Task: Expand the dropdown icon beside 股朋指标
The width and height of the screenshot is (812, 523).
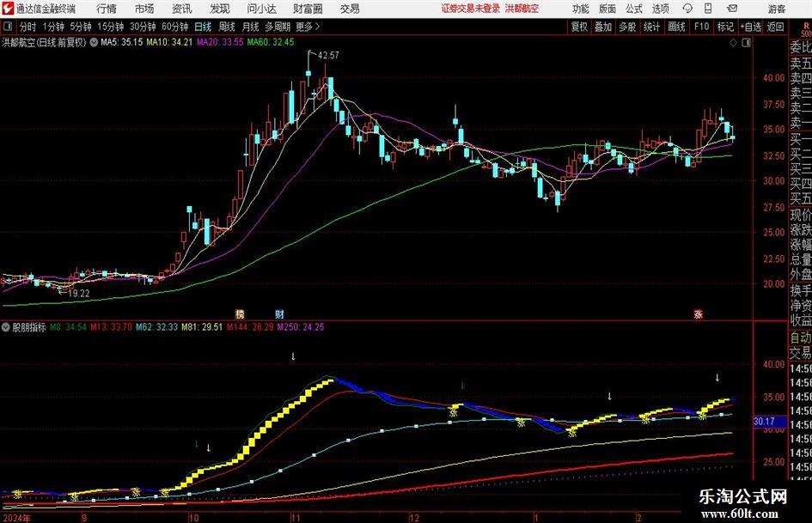Action: coord(6,326)
